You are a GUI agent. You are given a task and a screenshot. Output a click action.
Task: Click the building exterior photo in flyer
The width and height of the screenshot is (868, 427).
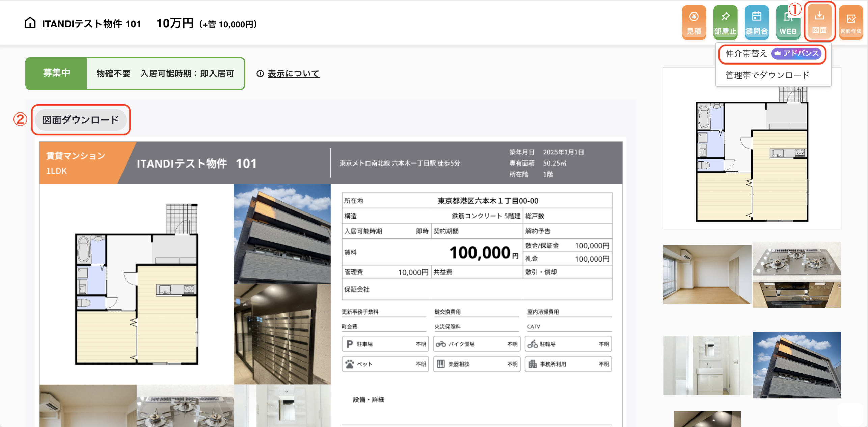282,234
